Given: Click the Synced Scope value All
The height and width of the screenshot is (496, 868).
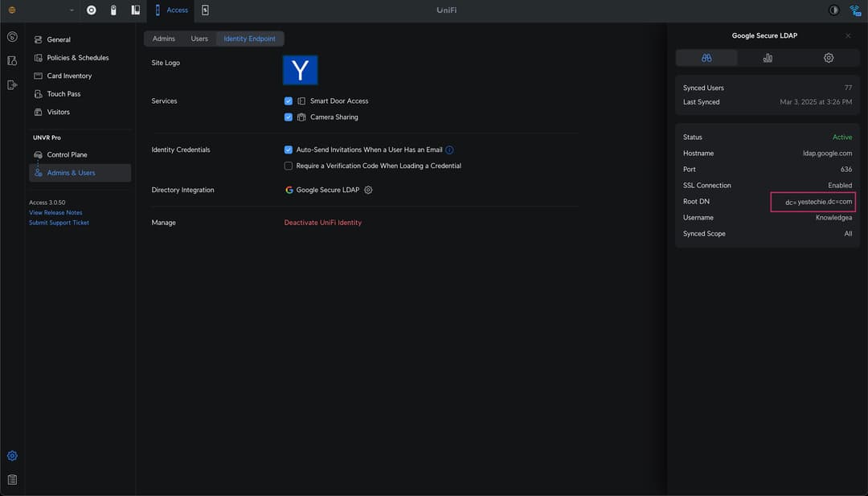Looking at the screenshot, I should click(848, 234).
